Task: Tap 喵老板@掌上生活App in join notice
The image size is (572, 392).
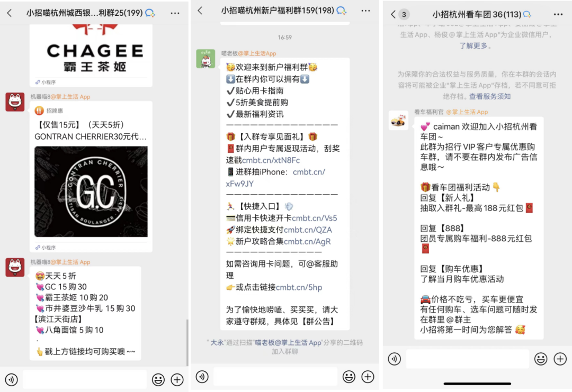Action: 288,342
